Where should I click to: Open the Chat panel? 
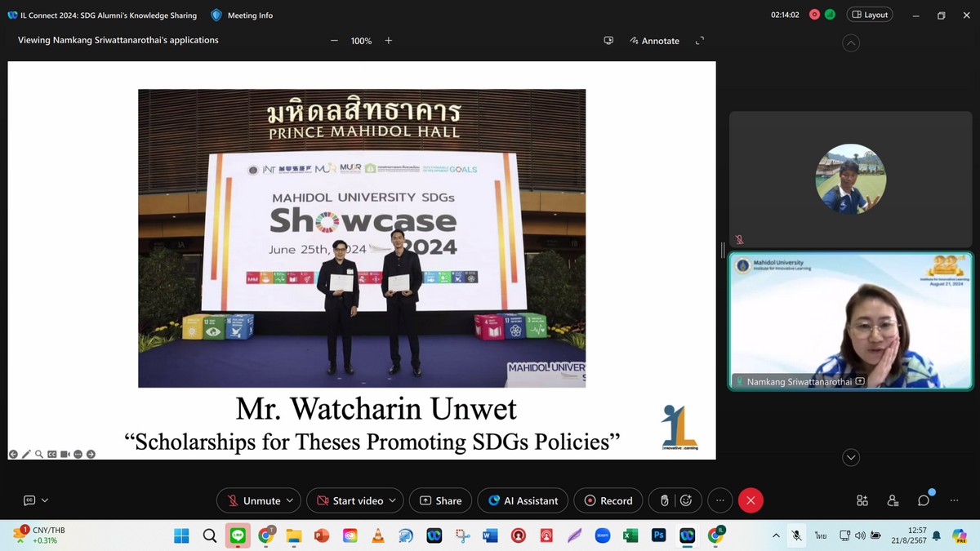[x=924, y=500]
